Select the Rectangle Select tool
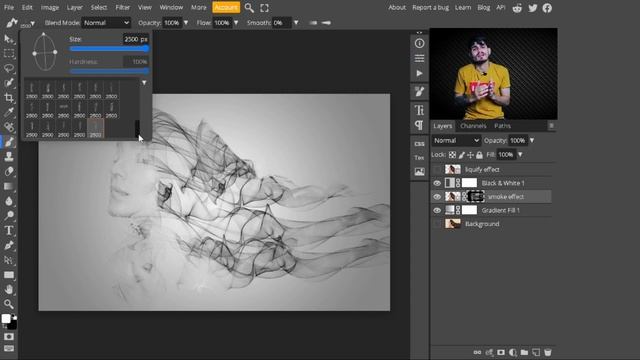Image resolution: width=640 pixels, height=360 pixels. click(x=9, y=53)
